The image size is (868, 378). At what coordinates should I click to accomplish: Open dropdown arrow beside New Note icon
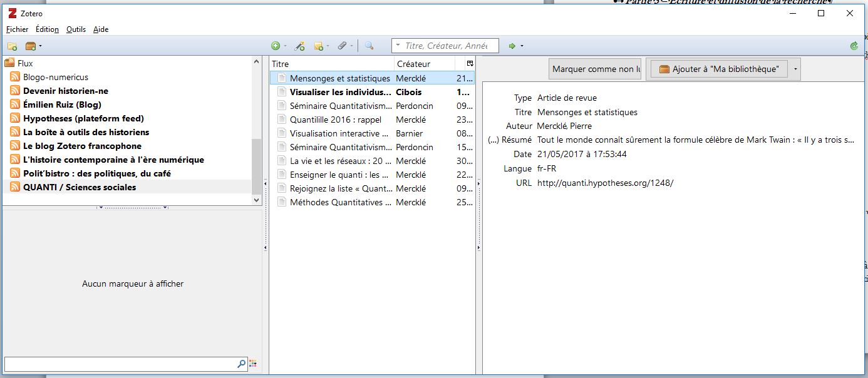click(x=329, y=46)
